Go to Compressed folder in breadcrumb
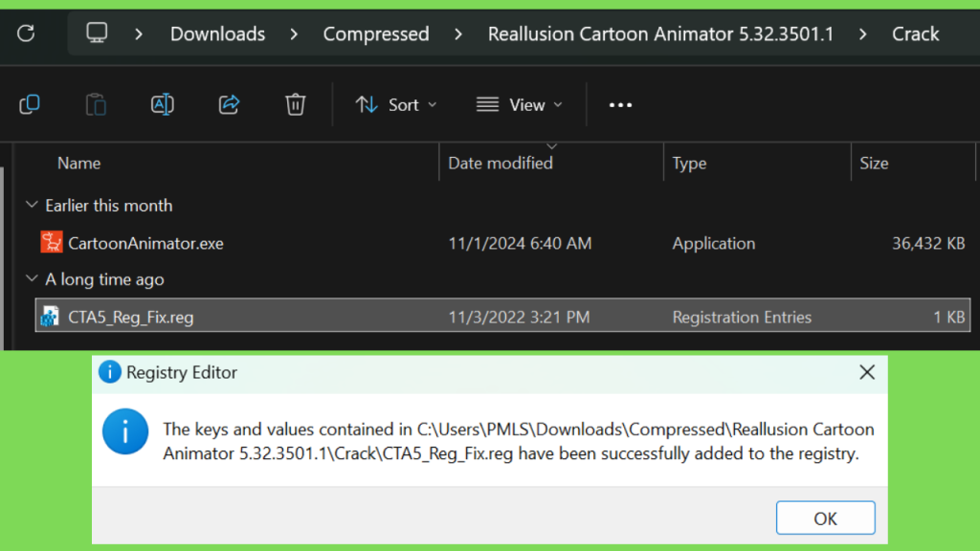The width and height of the screenshot is (980, 551). [375, 33]
